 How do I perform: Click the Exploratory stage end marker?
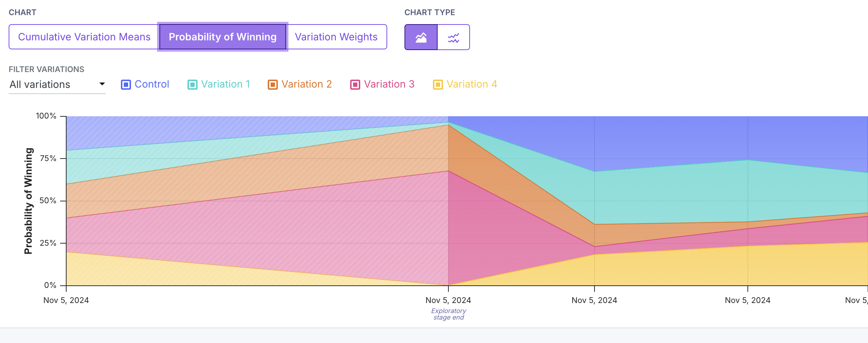[448, 314]
